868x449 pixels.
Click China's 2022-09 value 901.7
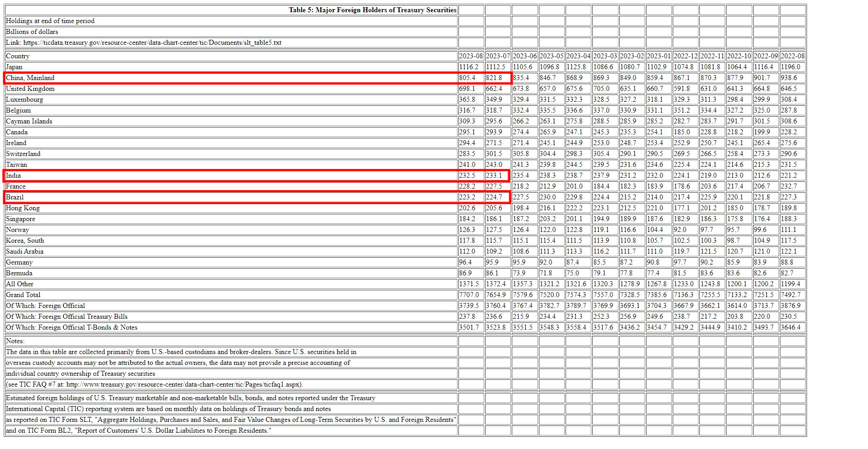766,78
